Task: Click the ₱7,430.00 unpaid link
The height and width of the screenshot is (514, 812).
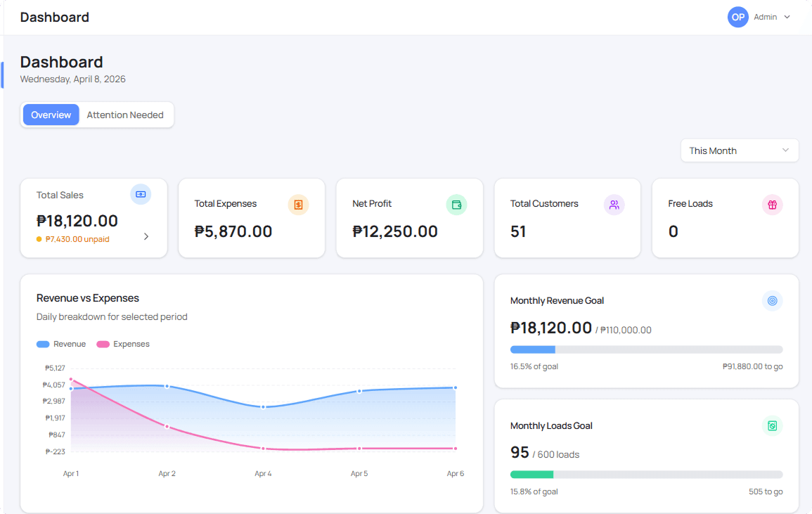Action: click(77, 239)
